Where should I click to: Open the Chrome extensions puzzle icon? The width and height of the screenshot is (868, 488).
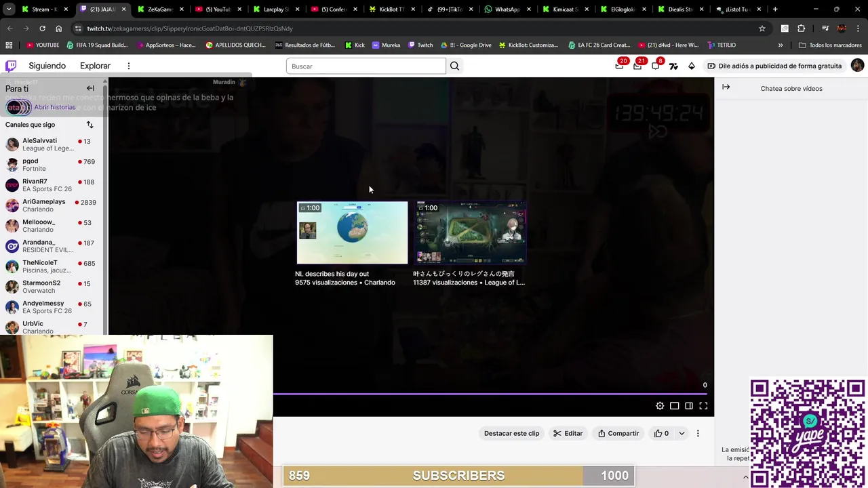(801, 28)
